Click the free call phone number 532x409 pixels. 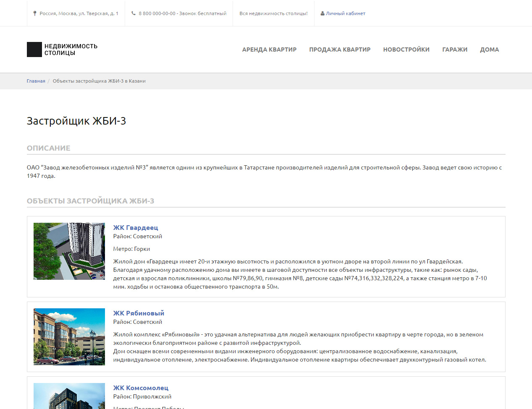click(182, 13)
